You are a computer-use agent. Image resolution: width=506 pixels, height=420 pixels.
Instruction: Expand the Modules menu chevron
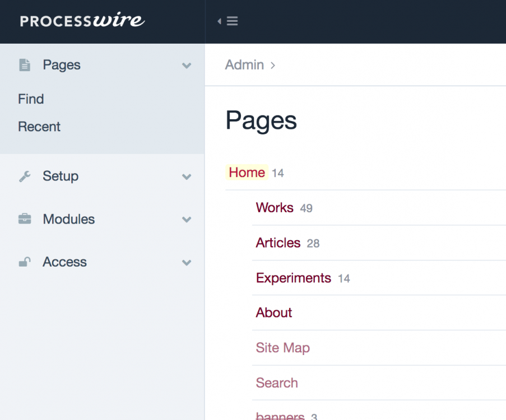click(x=187, y=220)
